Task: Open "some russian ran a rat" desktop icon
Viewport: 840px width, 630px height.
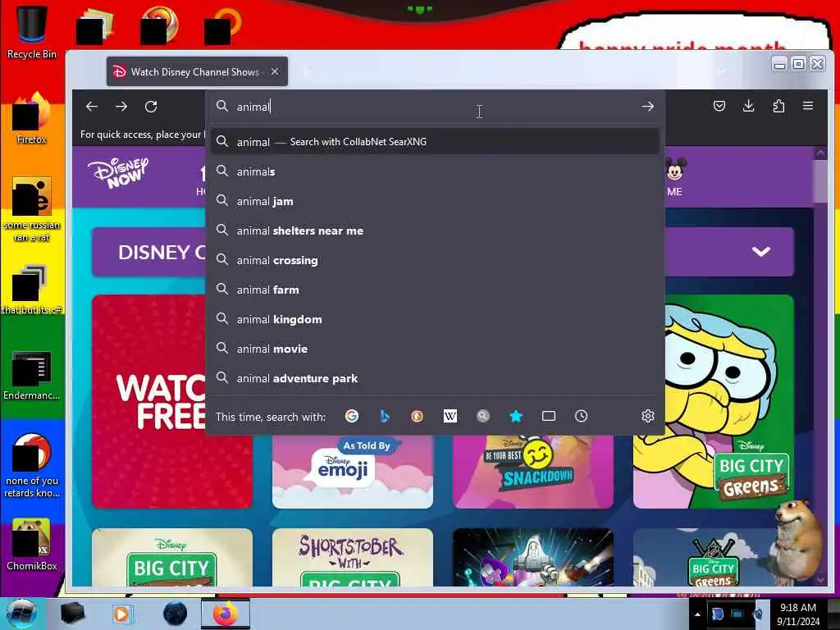Action: (31, 209)
